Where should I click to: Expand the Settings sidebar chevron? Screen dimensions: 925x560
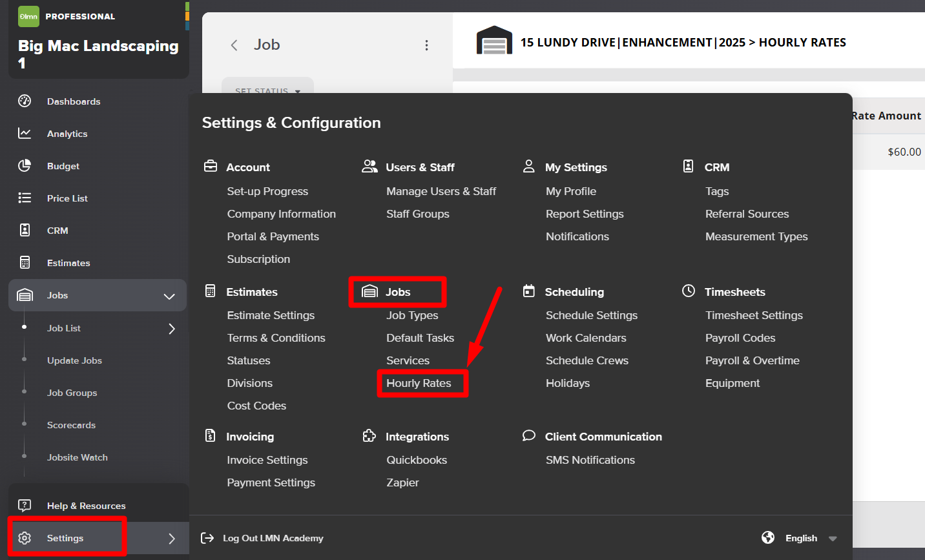coord(172,538)
